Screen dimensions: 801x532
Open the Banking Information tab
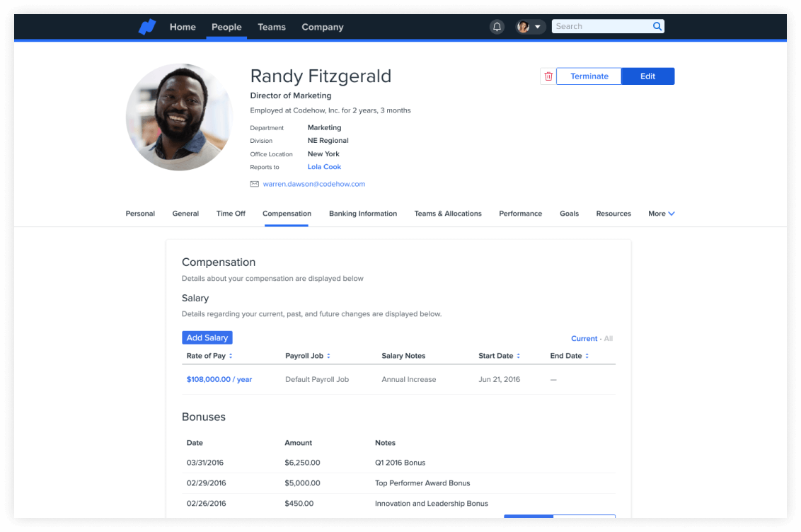(x=362, y=214)
